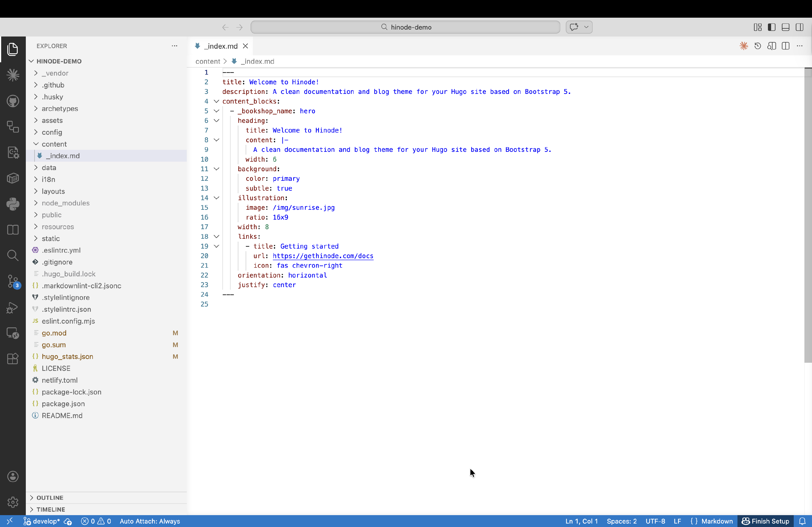Select the _index.md editor tab
Screen dimensions: 812x527
click(220, 46)
